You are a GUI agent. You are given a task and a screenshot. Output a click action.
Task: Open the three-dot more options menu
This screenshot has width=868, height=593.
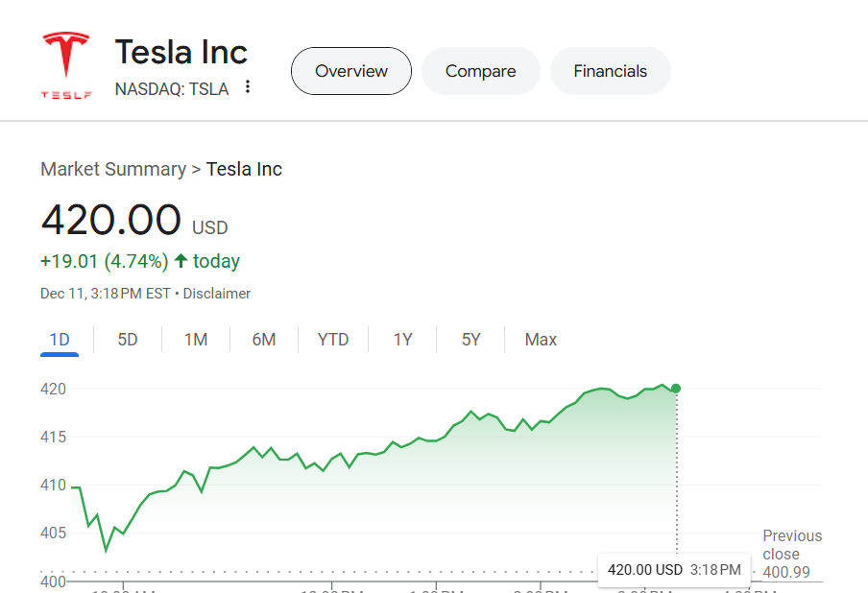pos(248,87)
